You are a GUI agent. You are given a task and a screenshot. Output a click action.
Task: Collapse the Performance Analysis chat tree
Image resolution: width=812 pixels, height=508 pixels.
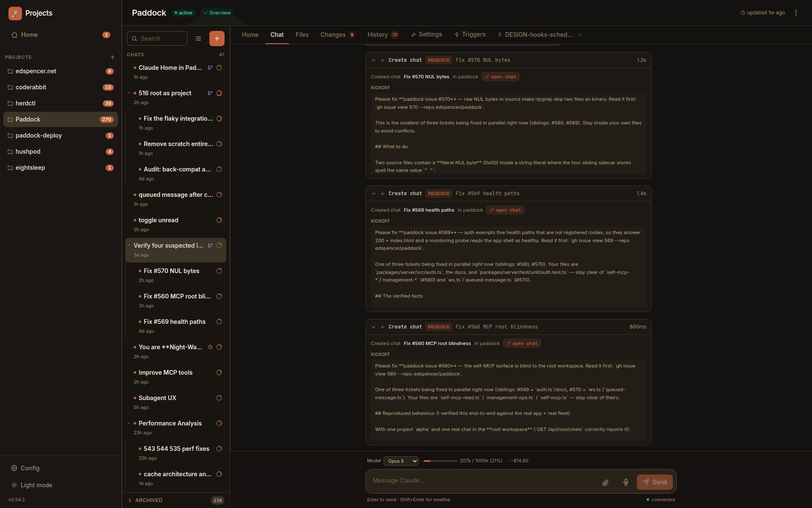click(129, 423)
